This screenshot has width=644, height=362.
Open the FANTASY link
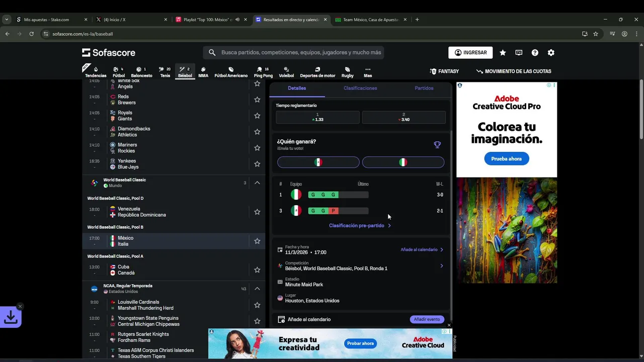(444, 71)
